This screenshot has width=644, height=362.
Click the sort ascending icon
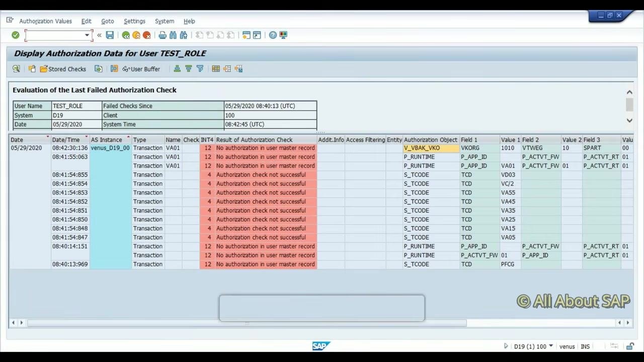[177, 69]
